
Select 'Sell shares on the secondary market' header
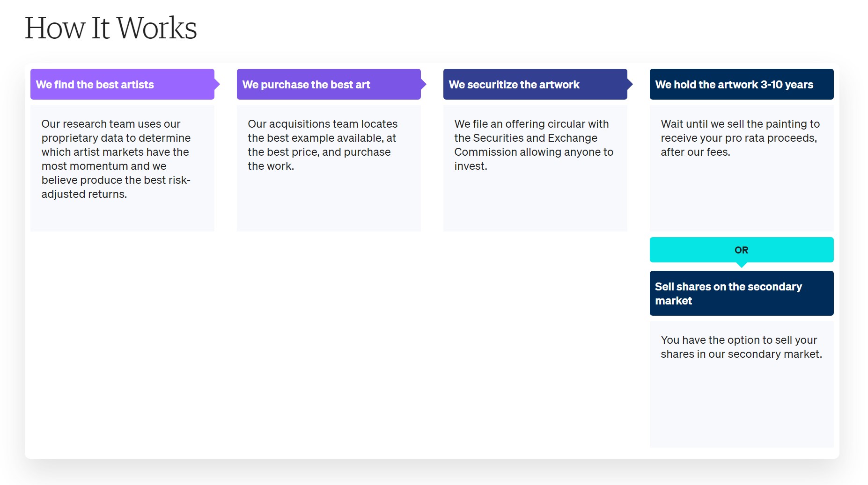point(742,293)
